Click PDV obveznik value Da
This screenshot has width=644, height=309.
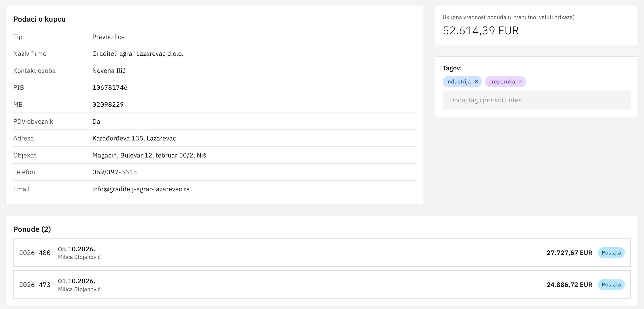pyautogui.click(x=96, y=121)
